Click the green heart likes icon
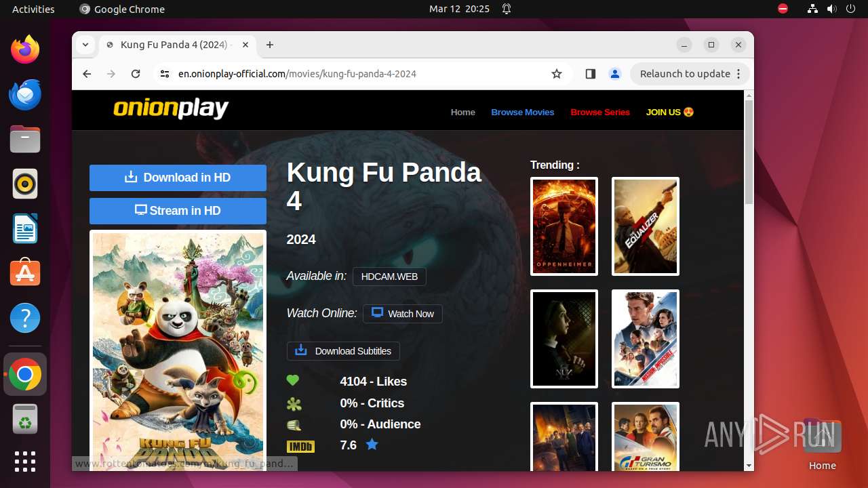This screenshot has height=488, width=868. point(293,381)
